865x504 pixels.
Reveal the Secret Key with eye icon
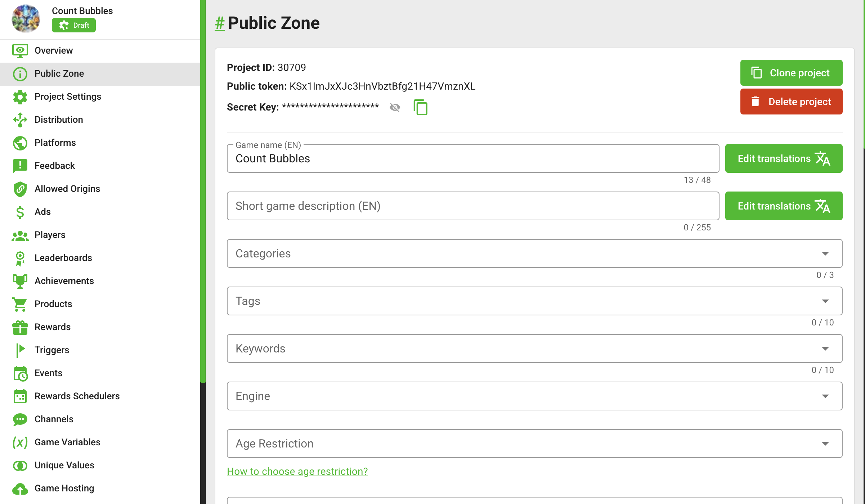pos(395,107)
